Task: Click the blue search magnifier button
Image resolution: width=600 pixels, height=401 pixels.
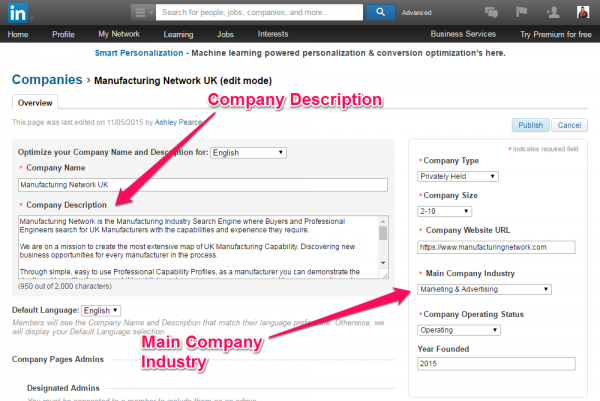Action: coord(380,12)
